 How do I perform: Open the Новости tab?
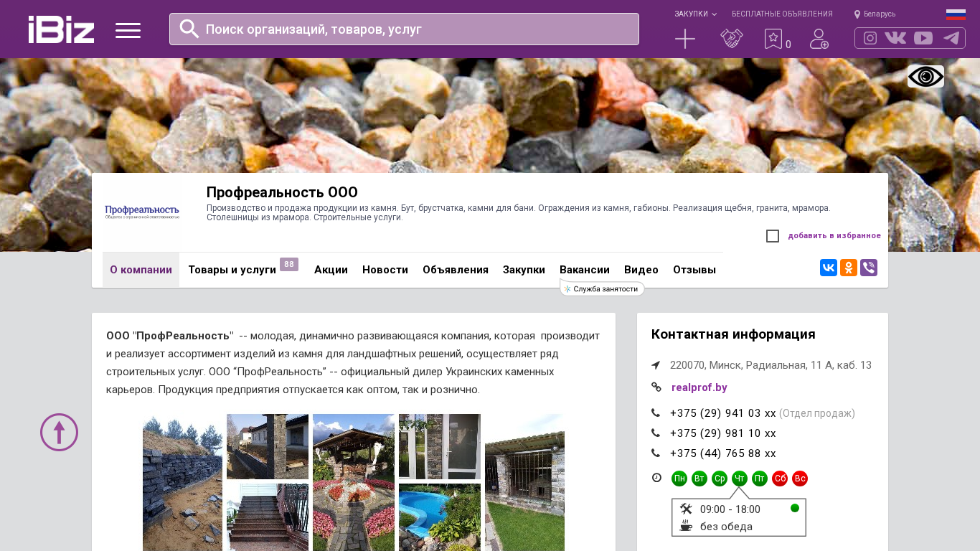tap(385, 270)
